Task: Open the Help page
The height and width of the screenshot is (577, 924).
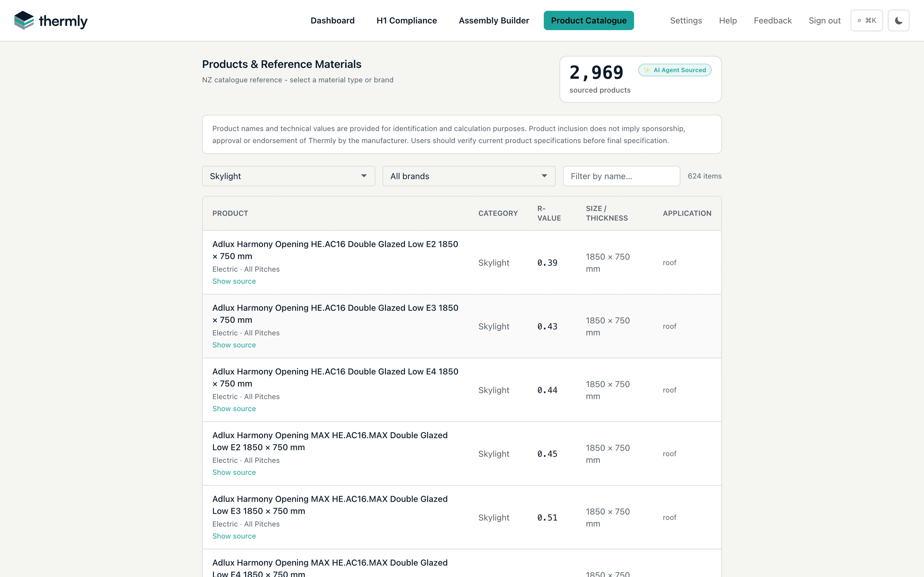Action: click(x=728, y=21)
